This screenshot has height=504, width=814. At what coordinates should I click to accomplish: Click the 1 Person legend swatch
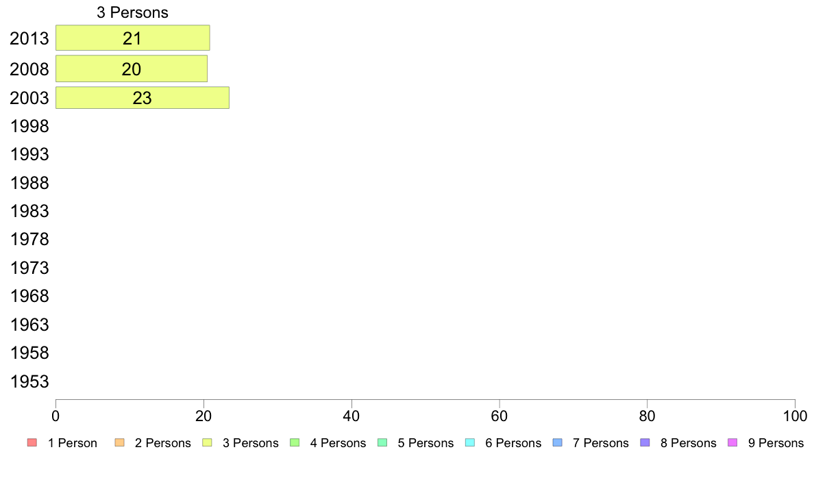tap(32, 443)
